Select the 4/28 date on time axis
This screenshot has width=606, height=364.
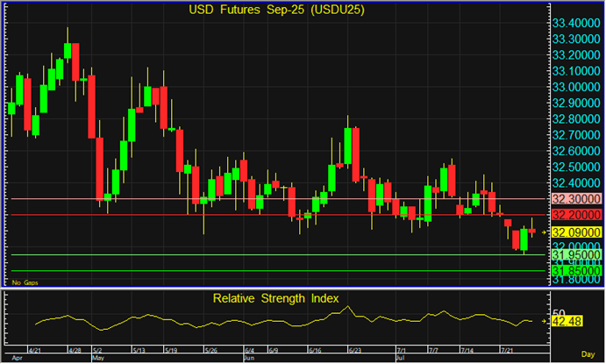(75, 349)
